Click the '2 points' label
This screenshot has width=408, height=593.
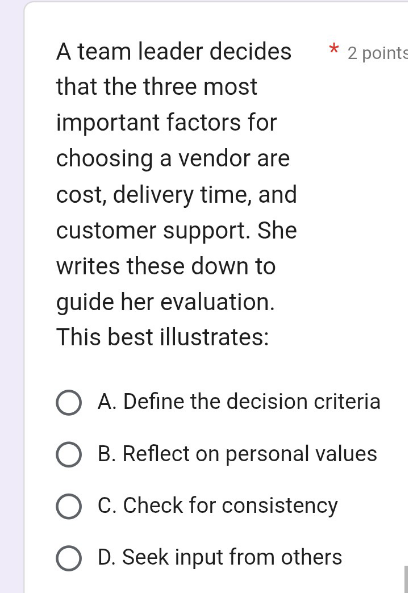(377, 53)
